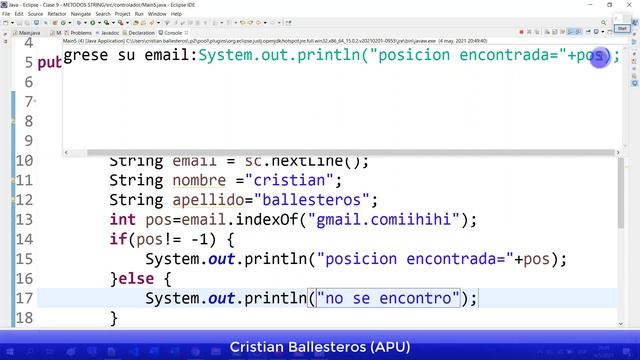Open the Edit menu

point(19,14)
